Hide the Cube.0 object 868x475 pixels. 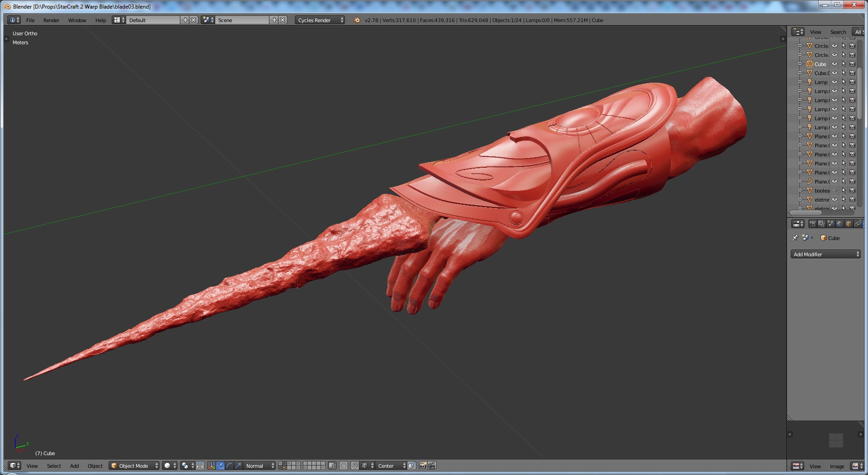[x=835, y=73]
